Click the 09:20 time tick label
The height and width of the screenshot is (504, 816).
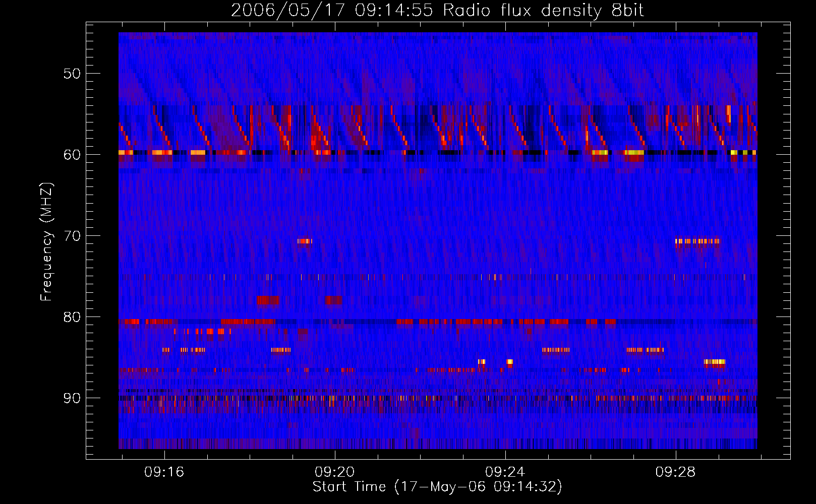[x=335, y=472]
